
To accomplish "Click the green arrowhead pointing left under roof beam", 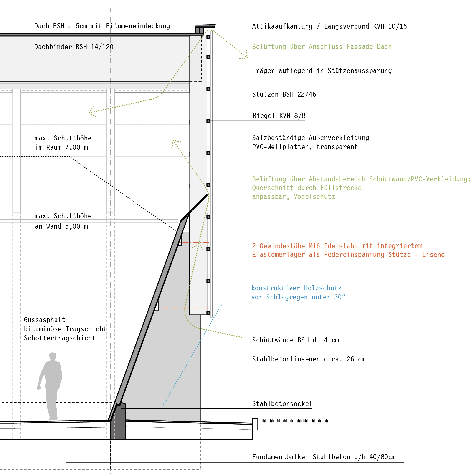I will pos(92,112).
